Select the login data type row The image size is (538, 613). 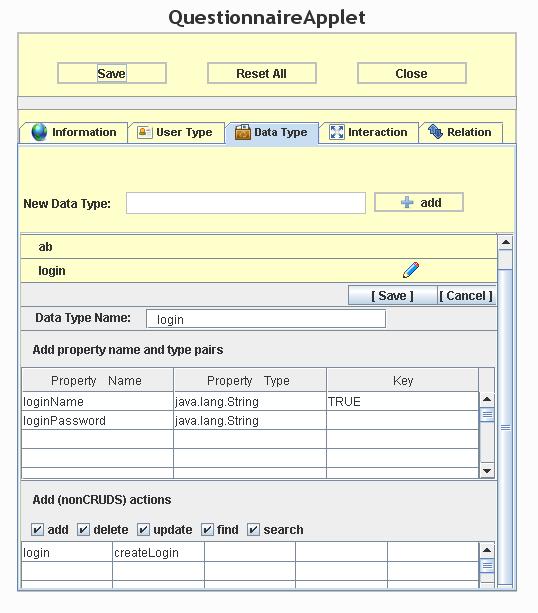click(259, 271)
